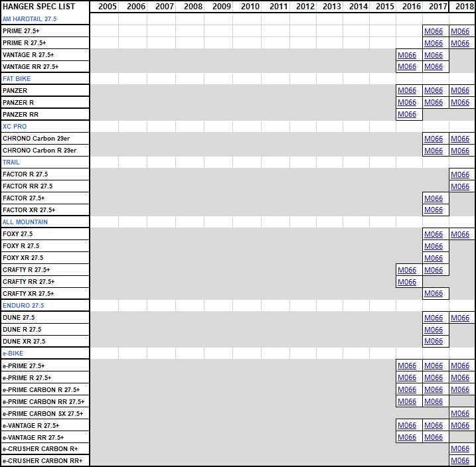Open FACTOR RR 27.5 2018 M066 link
Image resolution: width=476 pixels, height=467 pixels.
[460, 186]
